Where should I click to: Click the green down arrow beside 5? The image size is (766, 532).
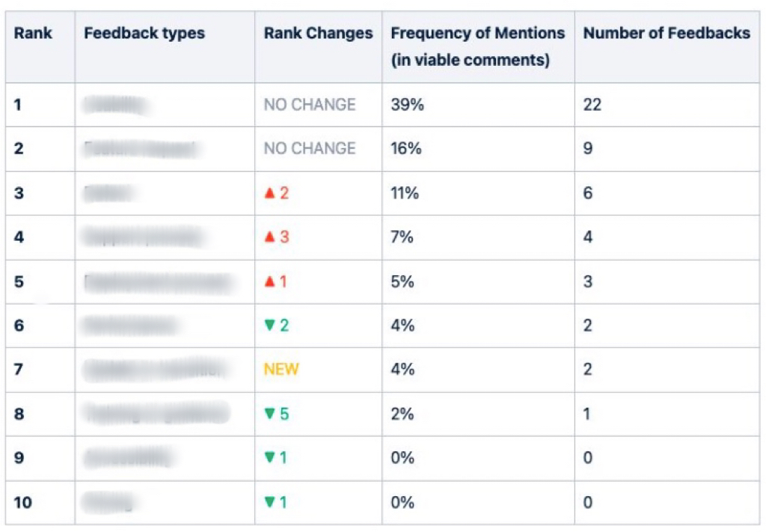270,414
